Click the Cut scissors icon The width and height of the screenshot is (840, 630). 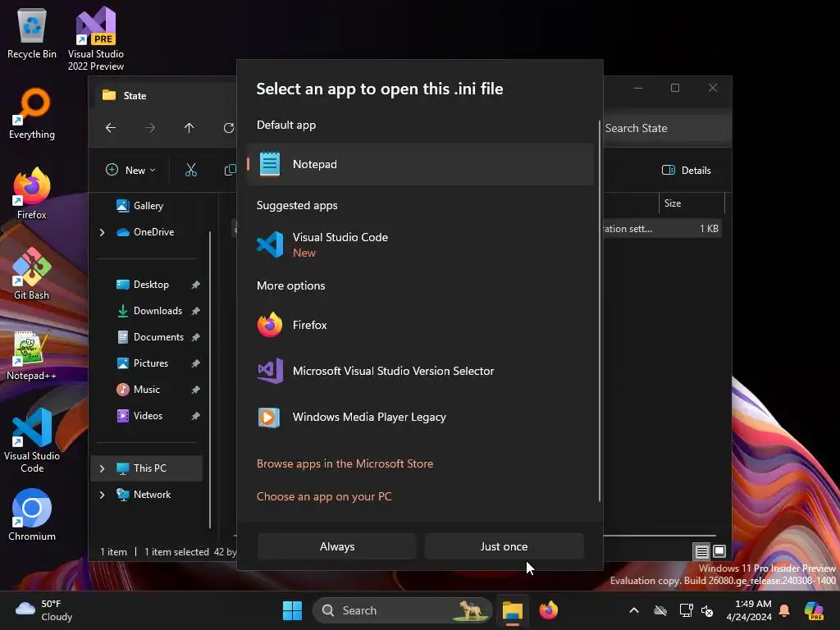(190, 171)
